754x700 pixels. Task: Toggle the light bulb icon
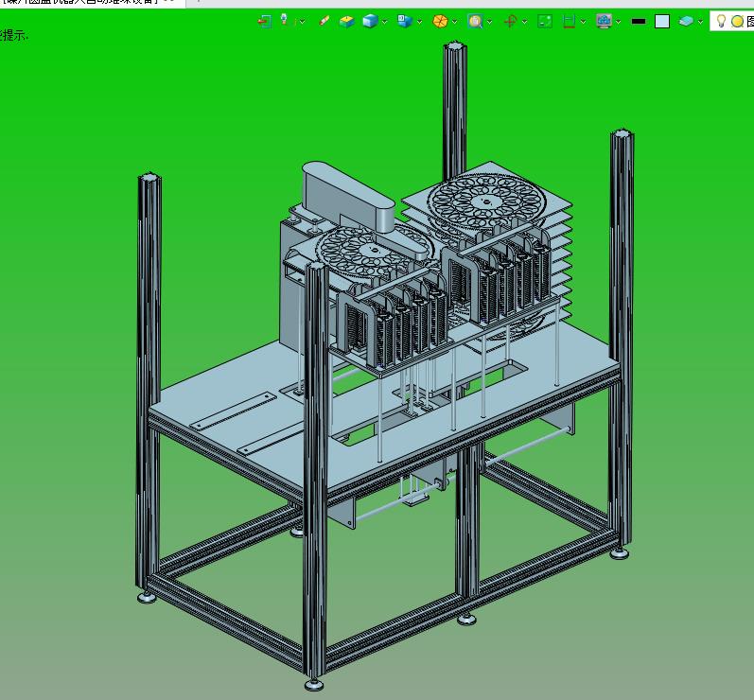click(721, 21)
